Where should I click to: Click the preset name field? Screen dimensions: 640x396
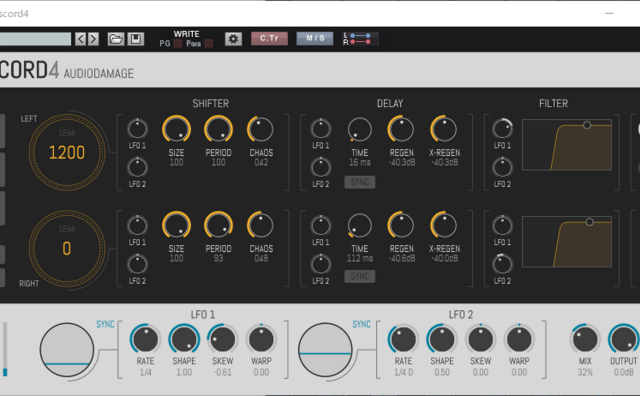point(35,39)
